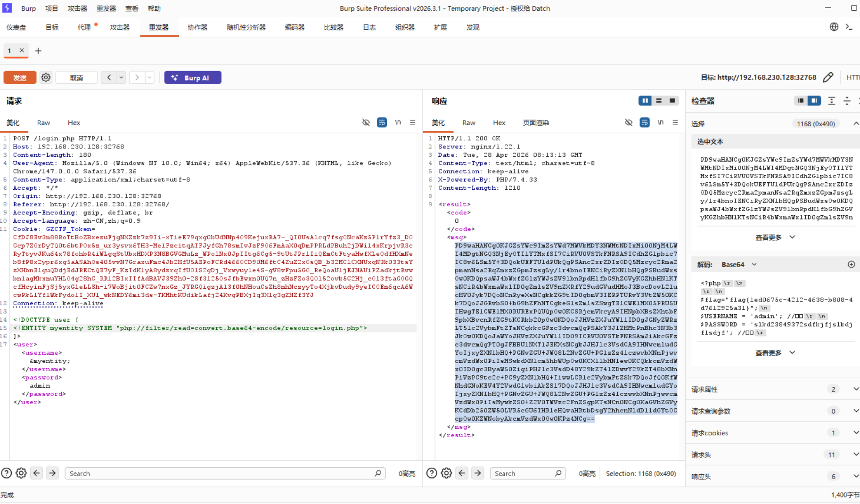Open request search help icon

(7, 473)
